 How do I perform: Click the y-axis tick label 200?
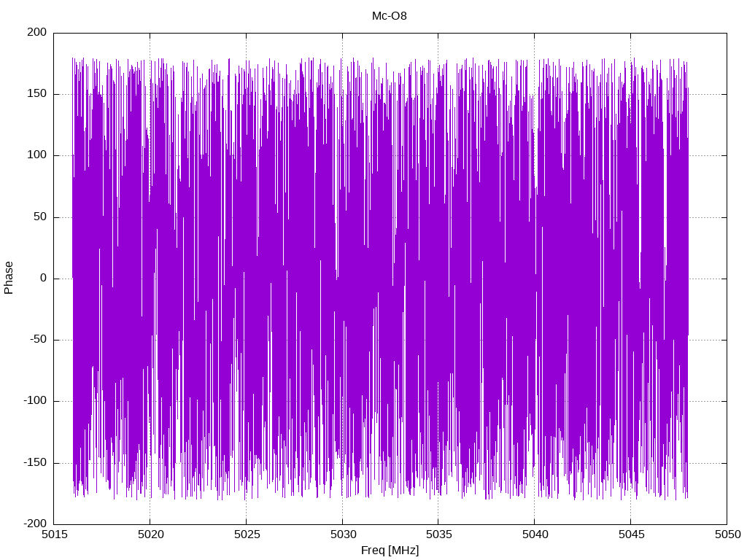click(x=37, y=32)
